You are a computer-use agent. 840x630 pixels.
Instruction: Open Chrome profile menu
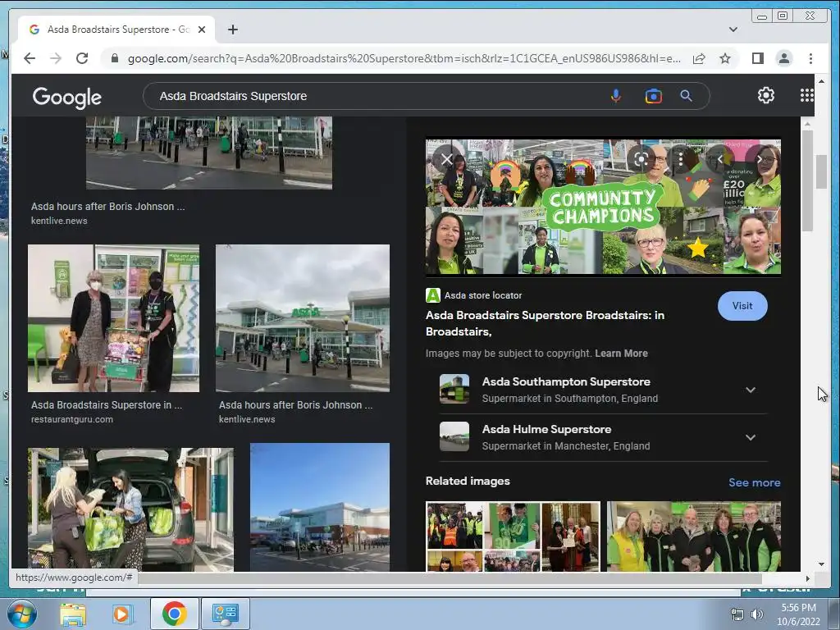coord(783,58)
